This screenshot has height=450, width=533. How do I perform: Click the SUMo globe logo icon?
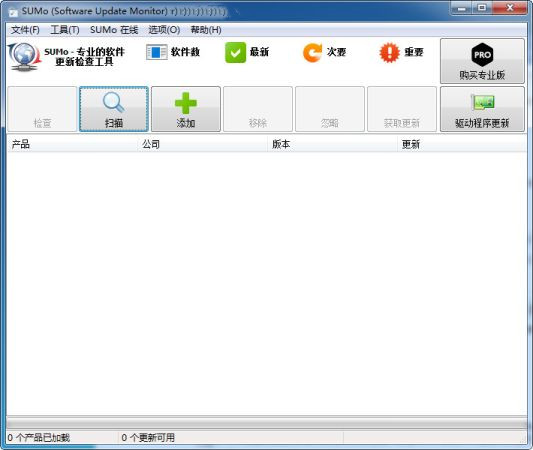(24, 57)
